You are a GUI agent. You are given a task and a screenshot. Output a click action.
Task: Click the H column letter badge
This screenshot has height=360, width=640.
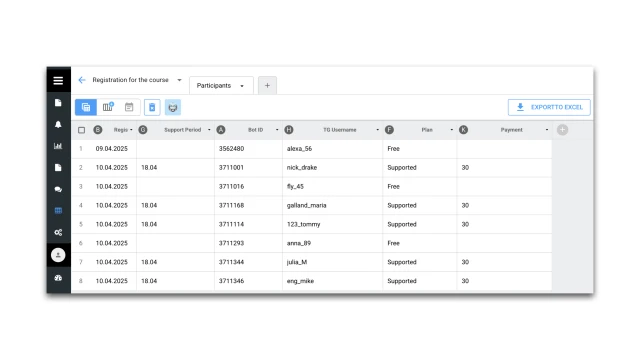(x=289, y=130)
